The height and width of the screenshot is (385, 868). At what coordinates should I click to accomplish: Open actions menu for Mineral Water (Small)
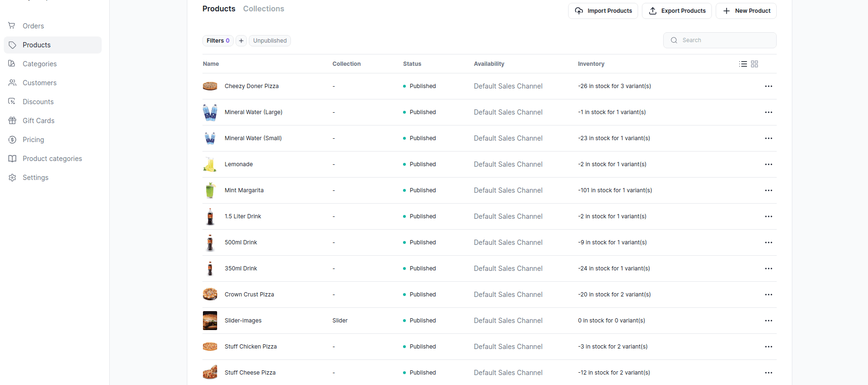coord(769,138)
